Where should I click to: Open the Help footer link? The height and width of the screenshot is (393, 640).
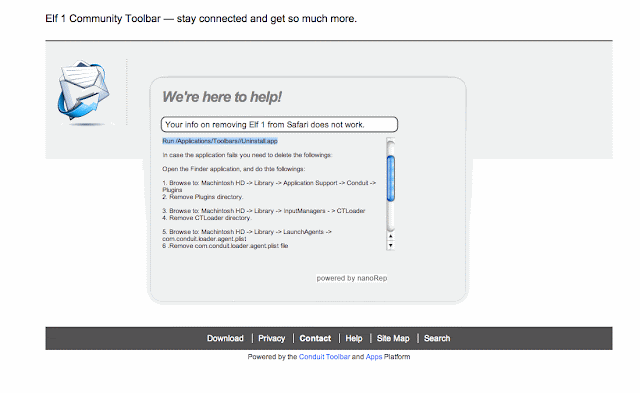(x=354, y=338)
